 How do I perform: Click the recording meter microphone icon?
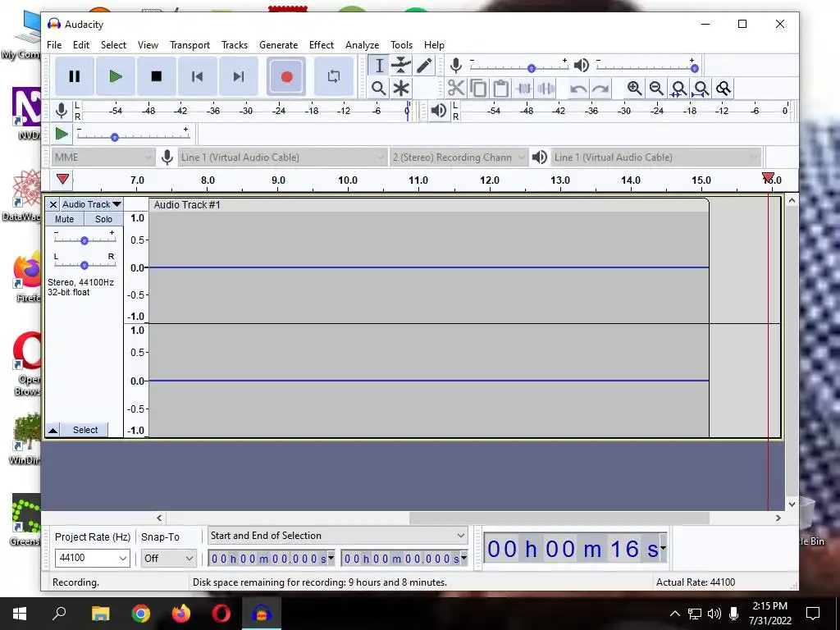[62, 111]
